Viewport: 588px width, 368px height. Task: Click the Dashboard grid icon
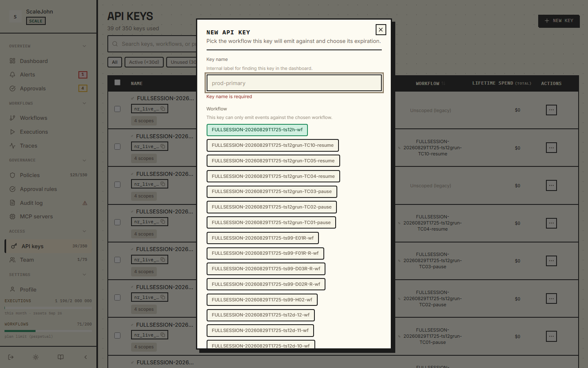[x=12, y=61]
